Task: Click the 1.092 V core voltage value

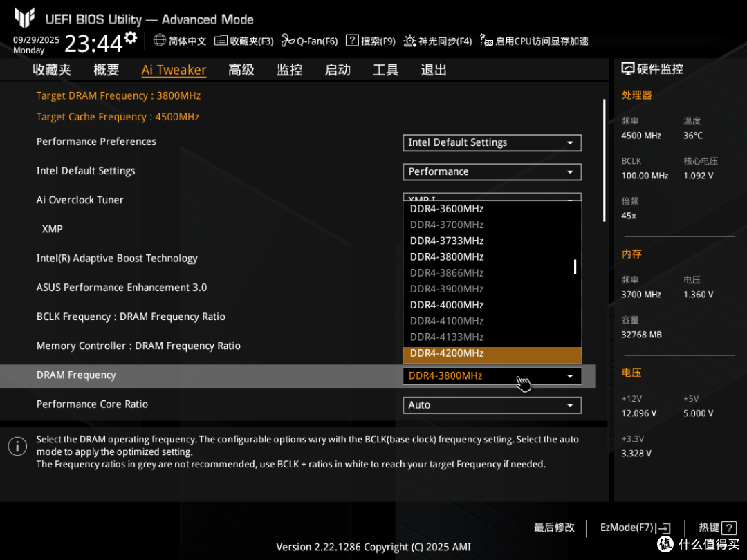Action: coord(699,176)
